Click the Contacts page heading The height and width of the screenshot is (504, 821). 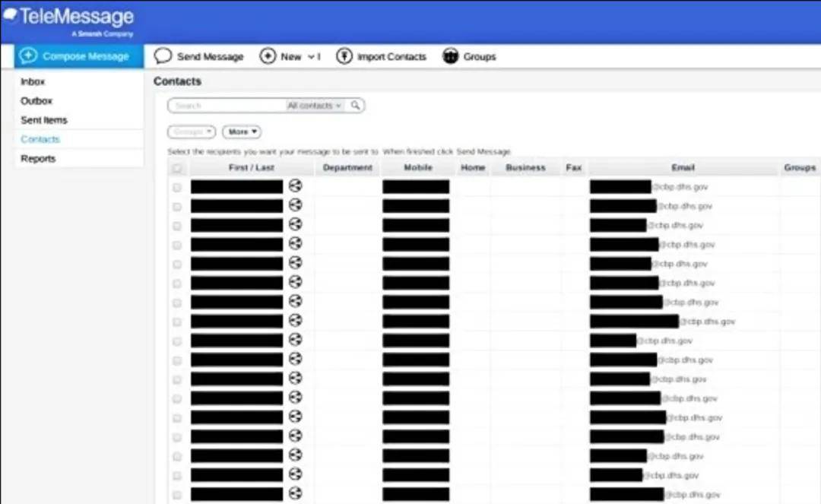(x=177, y=81)
